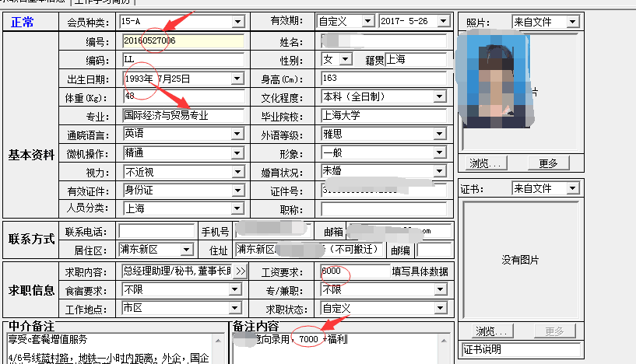
Task: Click the 体重 field containing 48
Action: [x=184, y=96]
